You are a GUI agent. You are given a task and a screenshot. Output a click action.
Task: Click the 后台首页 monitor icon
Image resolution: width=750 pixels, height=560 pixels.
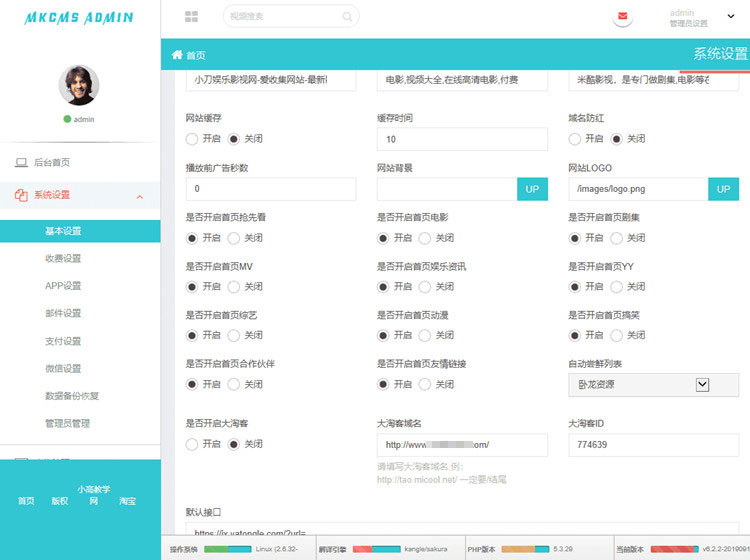21,162
